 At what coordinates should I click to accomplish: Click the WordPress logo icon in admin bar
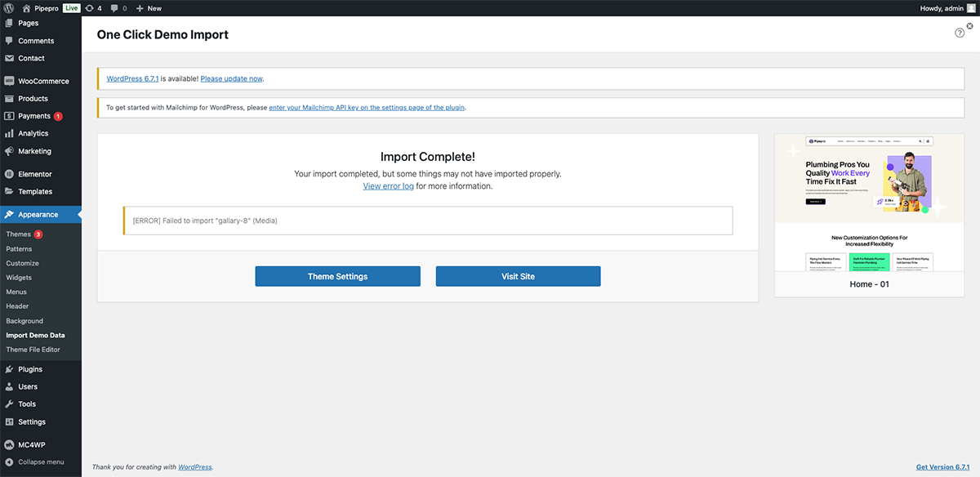pyautogui.click(x=8, y=8)
